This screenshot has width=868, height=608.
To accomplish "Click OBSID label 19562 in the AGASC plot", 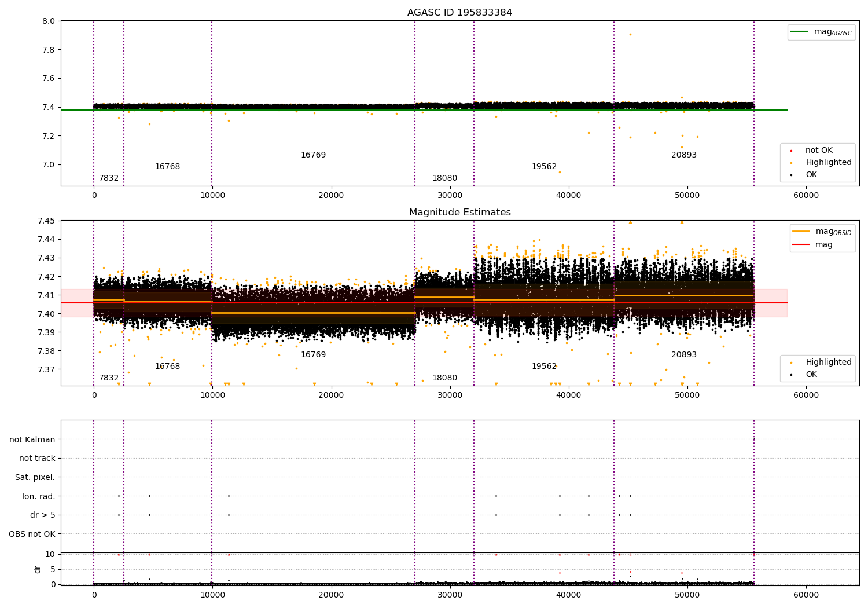I will 544,167.
